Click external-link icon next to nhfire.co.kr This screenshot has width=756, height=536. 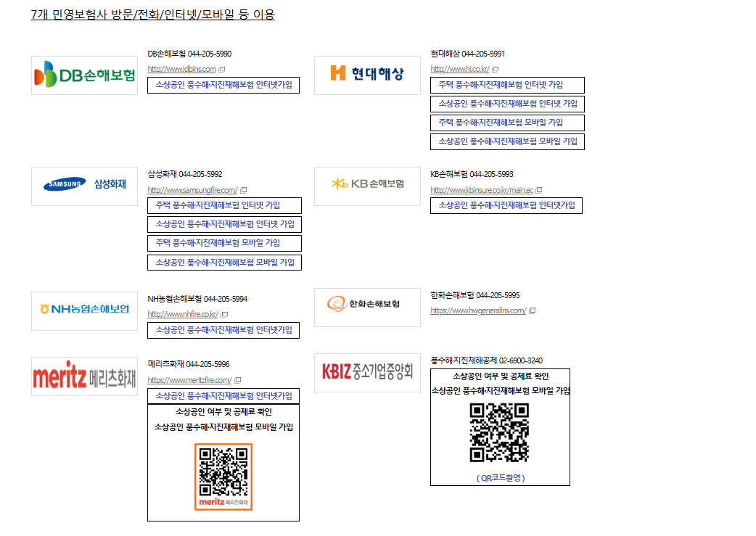[224, 314]
